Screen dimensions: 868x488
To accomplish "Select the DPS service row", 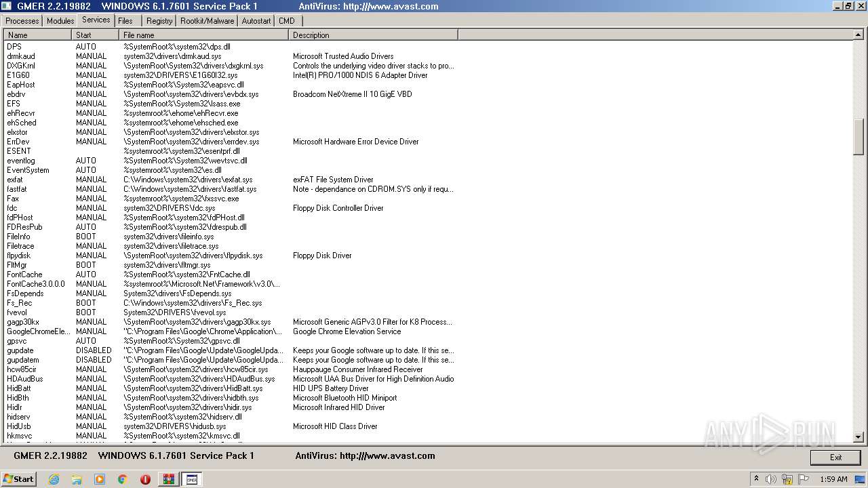I will [x=231, y=47].
